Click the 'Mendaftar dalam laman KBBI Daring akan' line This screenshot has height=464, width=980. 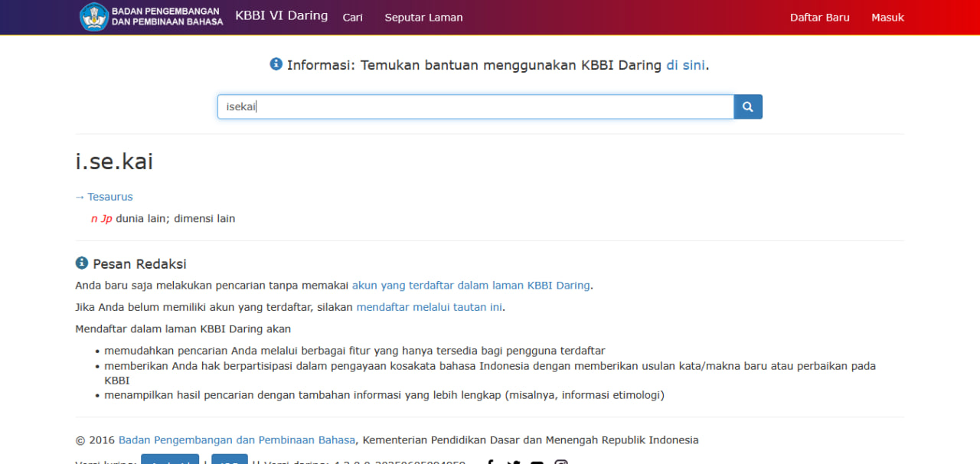pyautogui.click(x=183, y=329)
